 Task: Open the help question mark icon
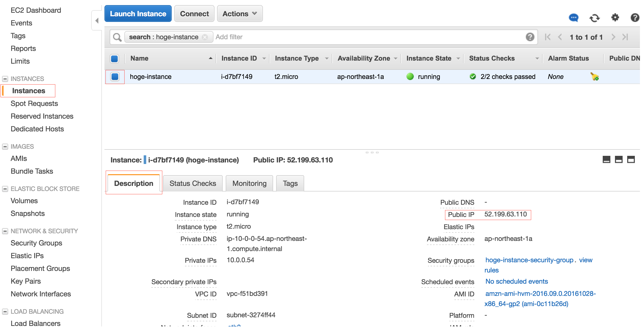[x=635, y=18]
